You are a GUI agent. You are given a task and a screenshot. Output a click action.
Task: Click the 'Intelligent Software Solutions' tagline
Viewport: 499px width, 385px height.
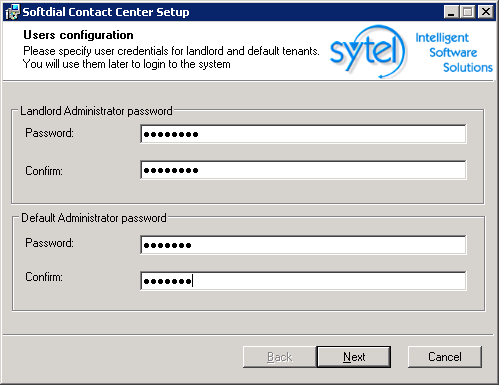click(454, 52)
